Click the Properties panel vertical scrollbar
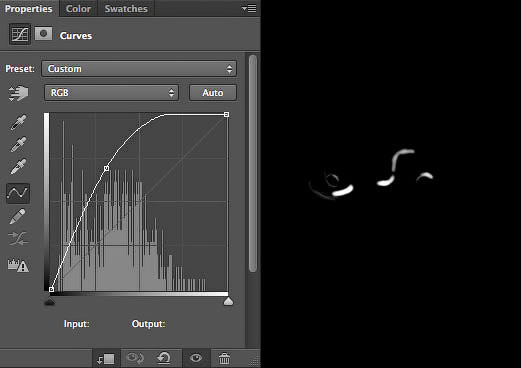Image resolution: width=521 pixels, height=368 pixels. click(x=253, y=163)
